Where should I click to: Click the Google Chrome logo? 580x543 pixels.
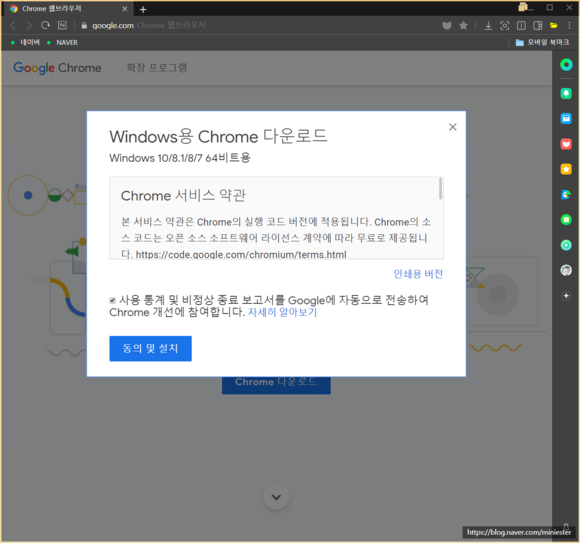(57, 68)
